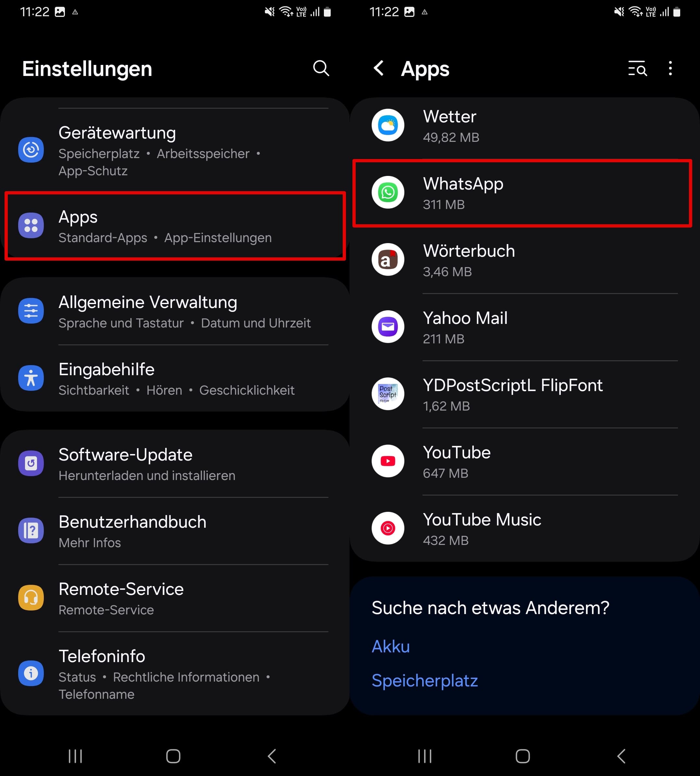
Task: Select YDPostScriptL FlipFont 1,62 MB entry
Action: coord(525,394)
